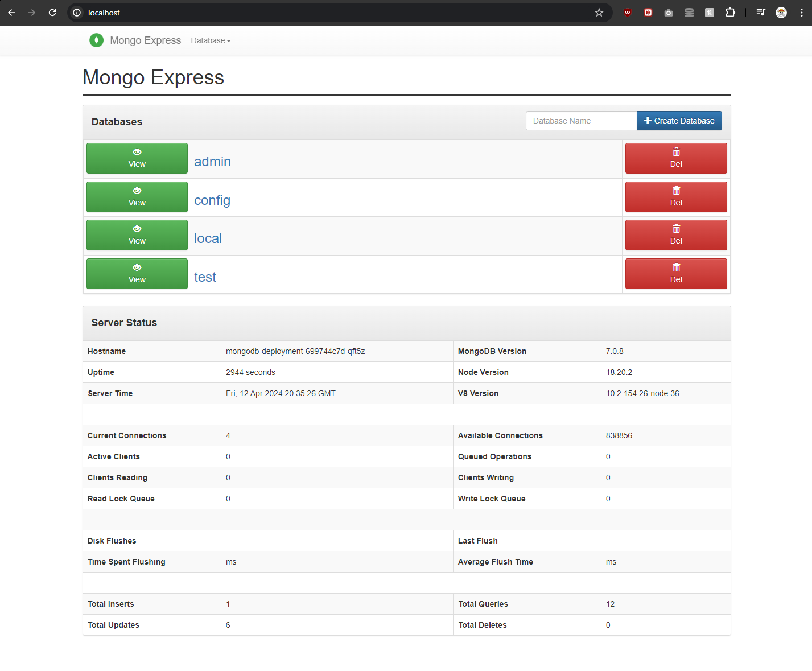This screenshot has height=671, width=812.
Task: Click the Mongo Express navbar brand link
Action: point(145,40)
